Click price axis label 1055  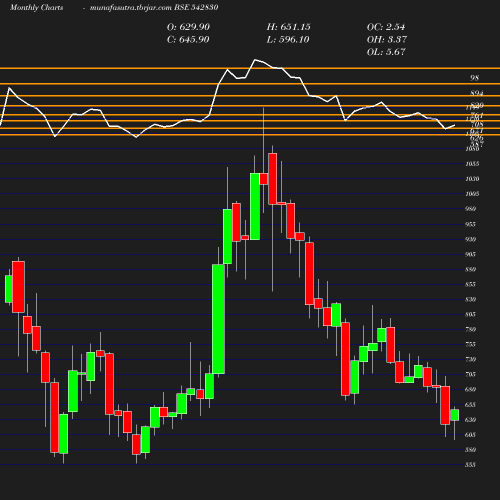click(x=472, y=164)
